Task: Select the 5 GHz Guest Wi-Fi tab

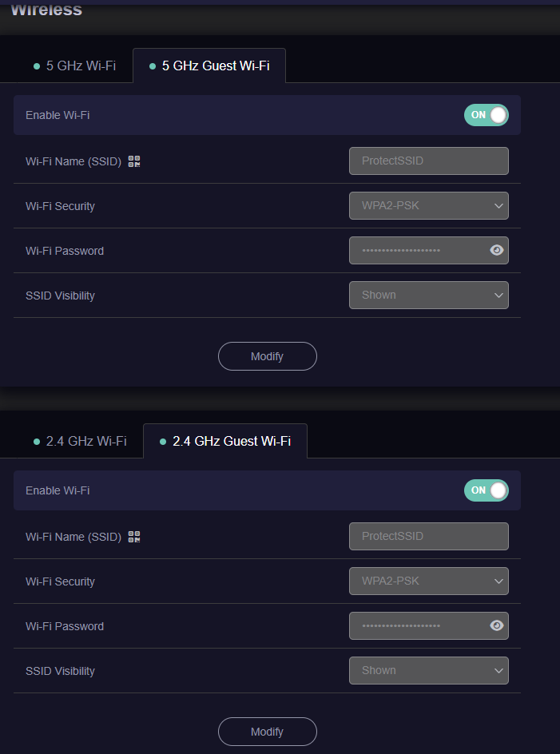Action: coord(209,65)
